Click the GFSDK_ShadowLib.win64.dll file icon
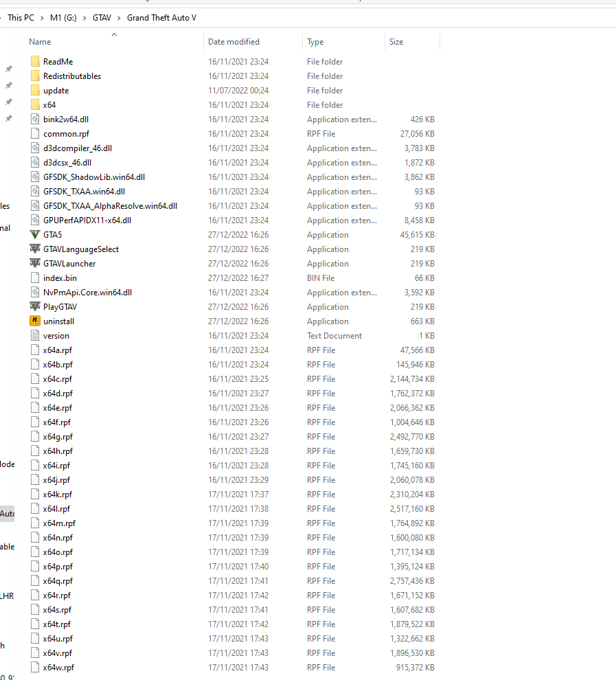Screen dimensions: 616x680 [x=35, y=177]
